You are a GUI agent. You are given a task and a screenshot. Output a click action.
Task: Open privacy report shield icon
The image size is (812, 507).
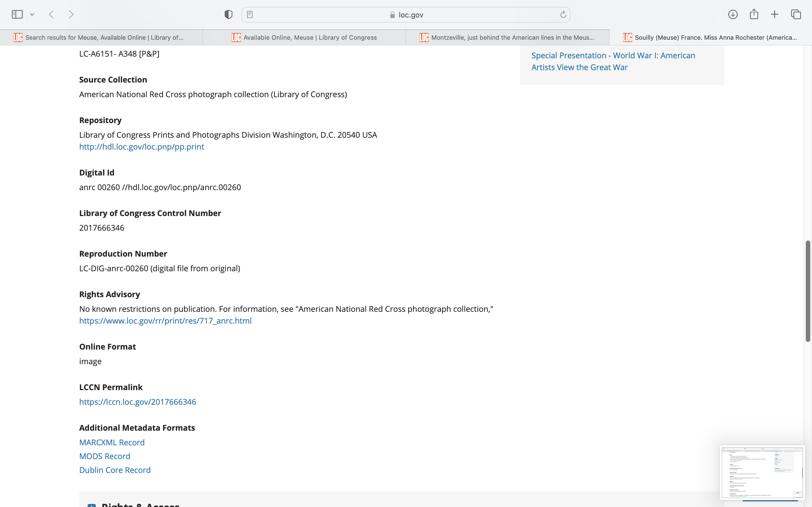pyautogui.click(x=228, y=14)
